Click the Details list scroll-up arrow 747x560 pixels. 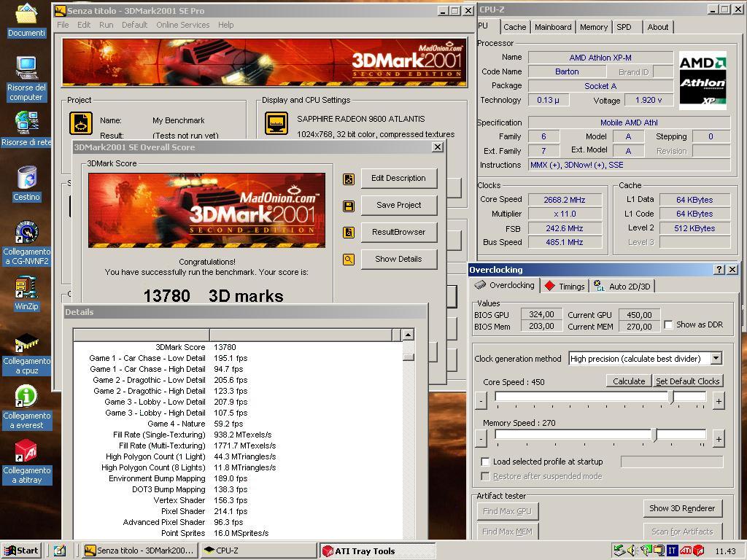point(408,335)
